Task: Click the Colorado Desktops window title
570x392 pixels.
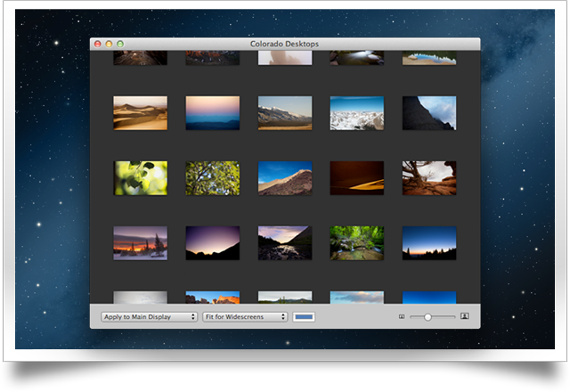Action: point(284,44)
